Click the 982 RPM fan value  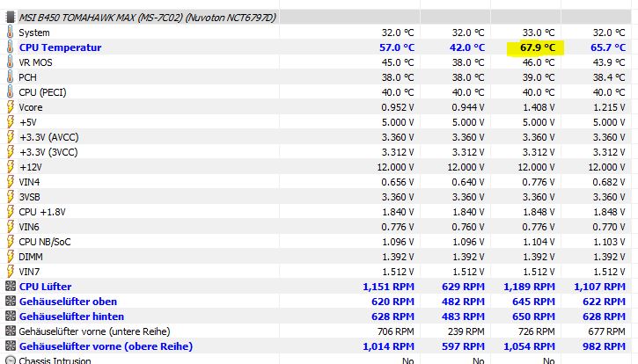pyautogui.click(x=604, y=346)
